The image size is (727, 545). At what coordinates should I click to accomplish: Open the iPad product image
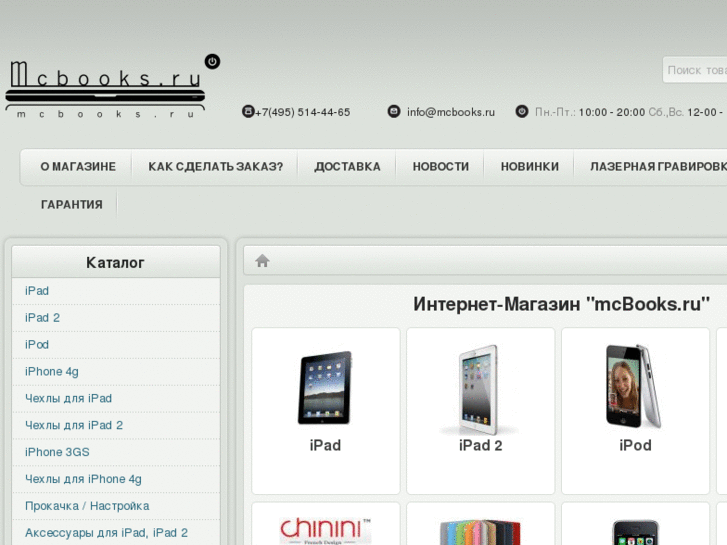coord(325,388)
